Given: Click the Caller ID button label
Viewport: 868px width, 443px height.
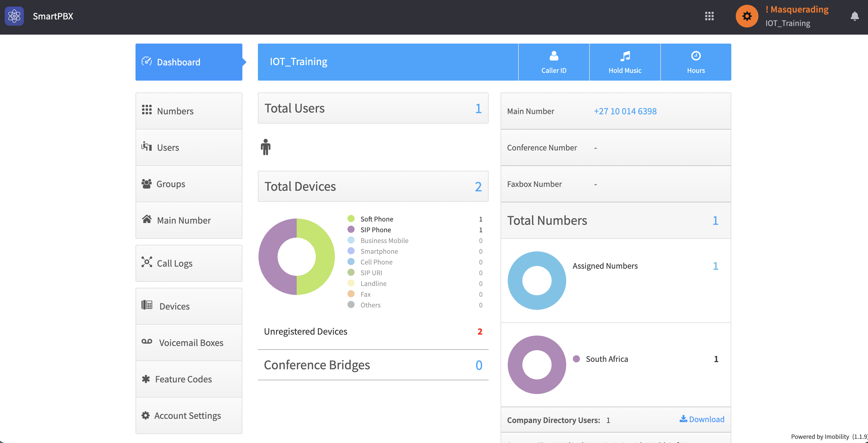Looking at the screenshot, I should [554, 70].
